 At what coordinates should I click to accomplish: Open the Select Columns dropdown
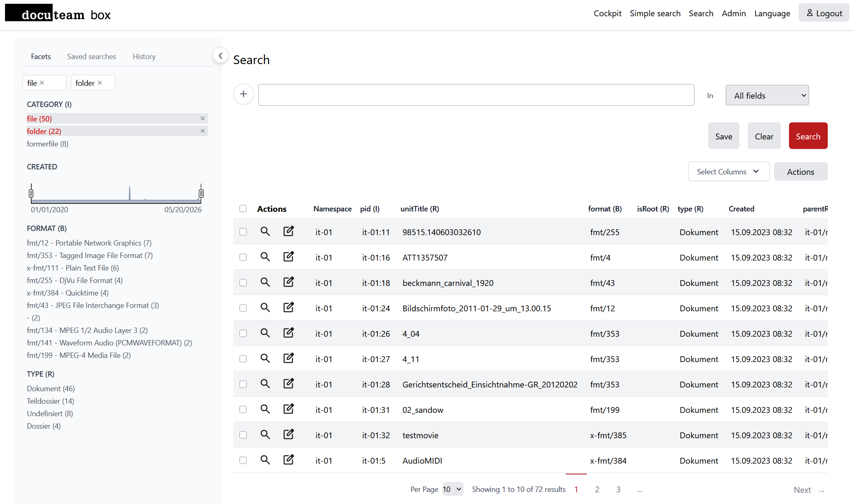tap(729, 171)
